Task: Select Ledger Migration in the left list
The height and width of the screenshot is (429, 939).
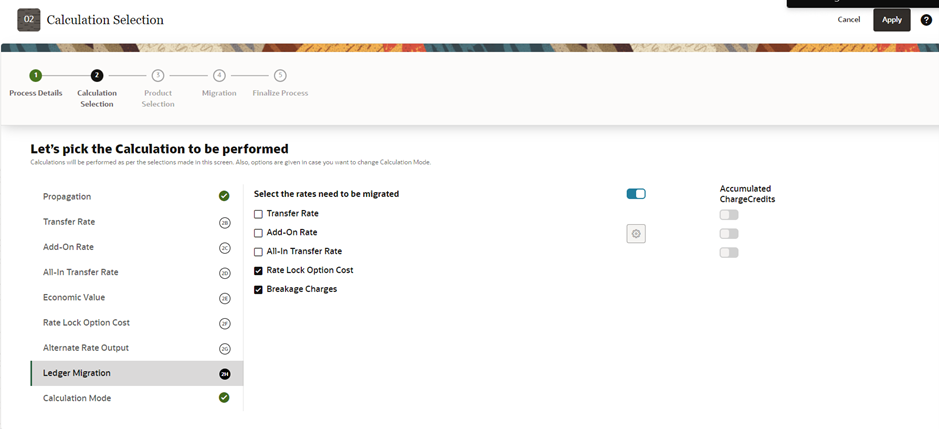Action: [x=137, y=373]
